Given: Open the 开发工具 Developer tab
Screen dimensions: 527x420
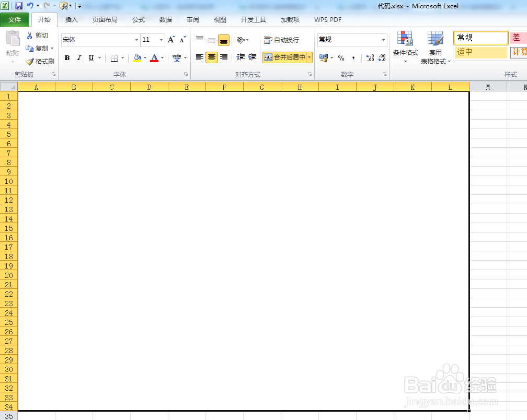Looking at the screenshot, I should pos(254,20).
